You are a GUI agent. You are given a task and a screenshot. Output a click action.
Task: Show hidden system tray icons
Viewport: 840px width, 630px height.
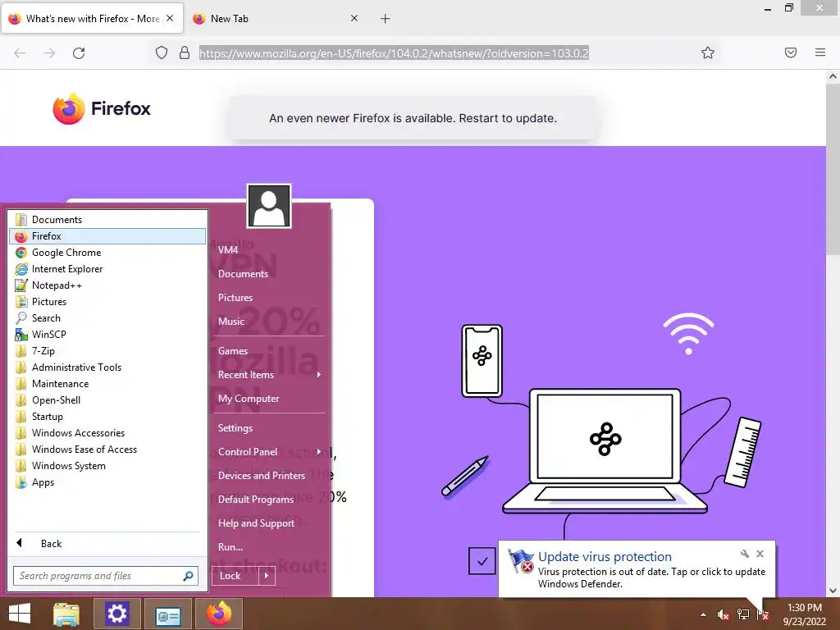pyautogui.click(x=703, y=615)
